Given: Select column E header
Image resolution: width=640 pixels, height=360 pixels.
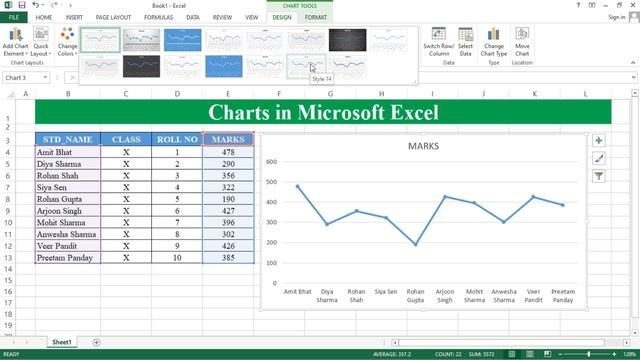Looking at the screenshot, I should [228, 94].
